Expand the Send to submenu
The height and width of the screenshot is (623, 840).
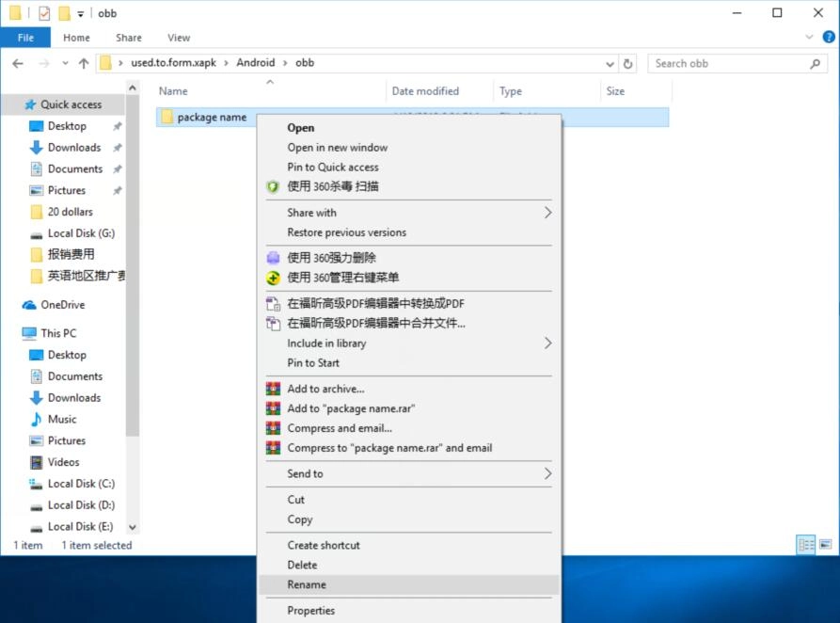547,474
